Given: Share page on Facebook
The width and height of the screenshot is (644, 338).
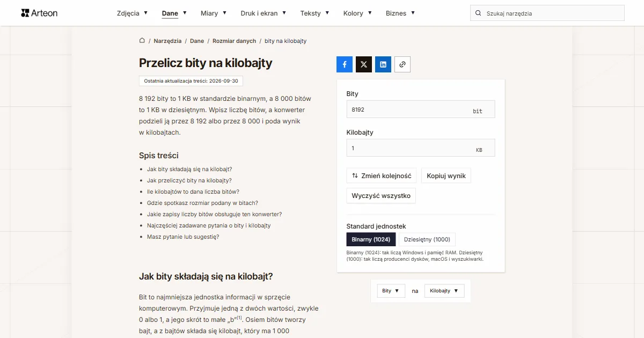Looking at the screenshot, I should [345, 64].
